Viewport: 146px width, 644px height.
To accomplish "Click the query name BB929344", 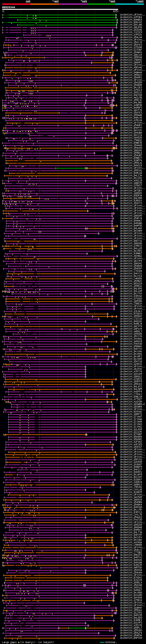I will [8, 8].
